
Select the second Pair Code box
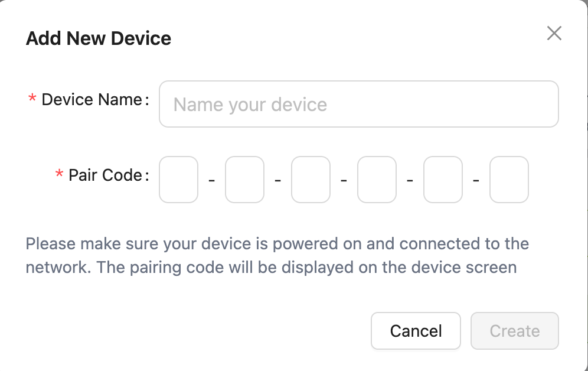[245, 180]
